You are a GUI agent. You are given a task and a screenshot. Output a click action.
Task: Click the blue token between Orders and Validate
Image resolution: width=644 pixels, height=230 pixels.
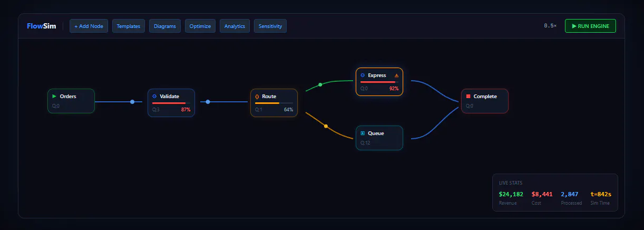tap(132, 102)
